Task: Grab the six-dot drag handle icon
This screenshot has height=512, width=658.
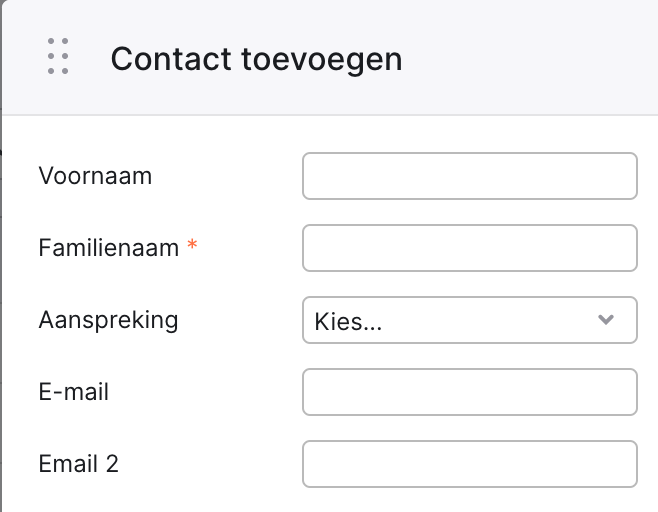Action: [58, 56]
